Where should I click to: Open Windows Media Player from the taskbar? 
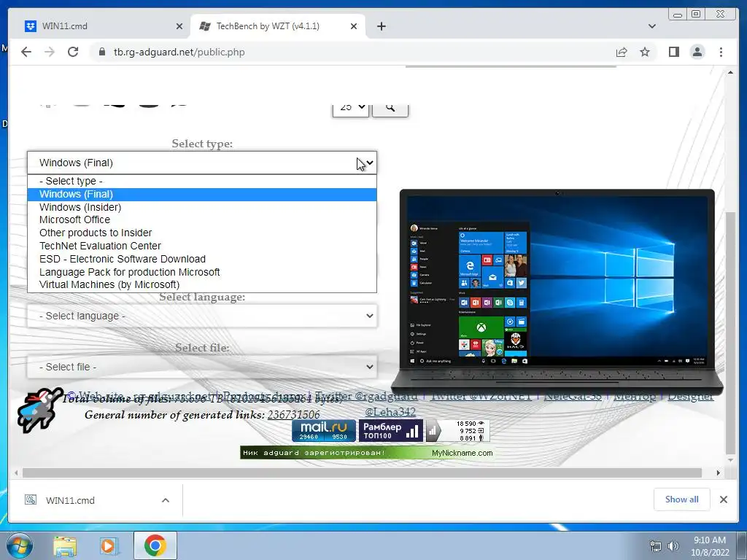pos(108,546)
